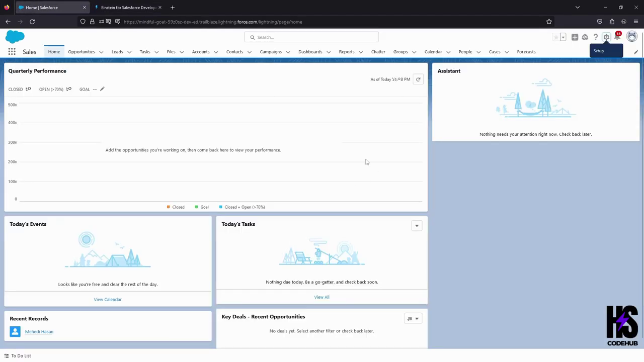The image size is (644, 362).
Task: Click the contact icon beside Mehedi Hasan
Action: point(15,332)
